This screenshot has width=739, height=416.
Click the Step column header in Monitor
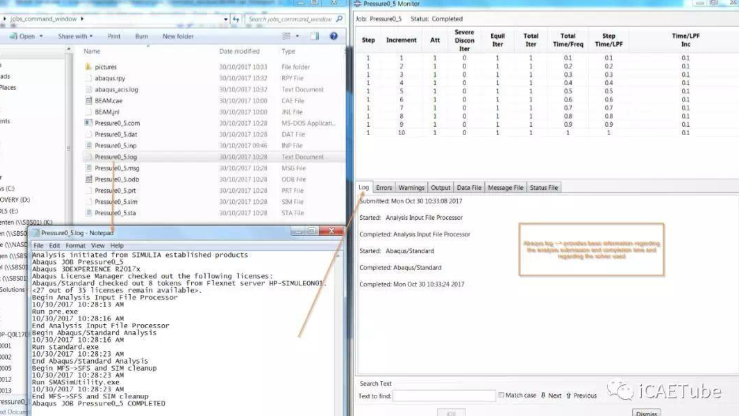(368, 40)
